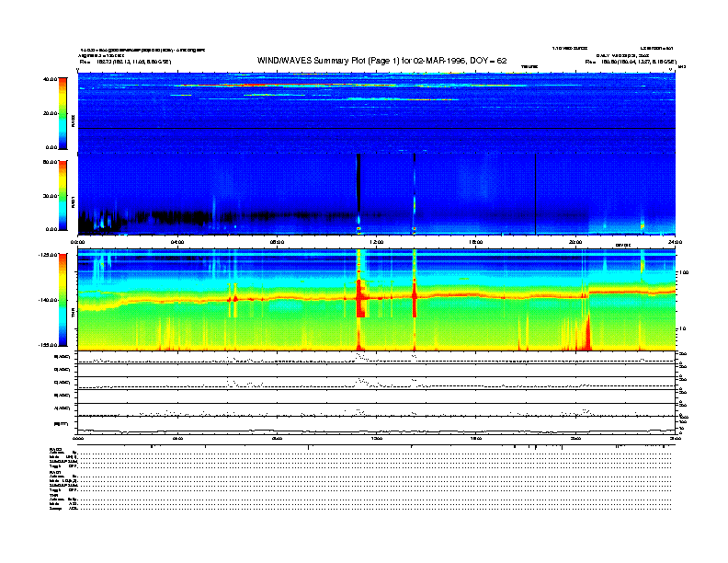
Task: Click 24:00 on the RAD1 panel time axis
Action: pyautogui.click(x=675, y=242)
